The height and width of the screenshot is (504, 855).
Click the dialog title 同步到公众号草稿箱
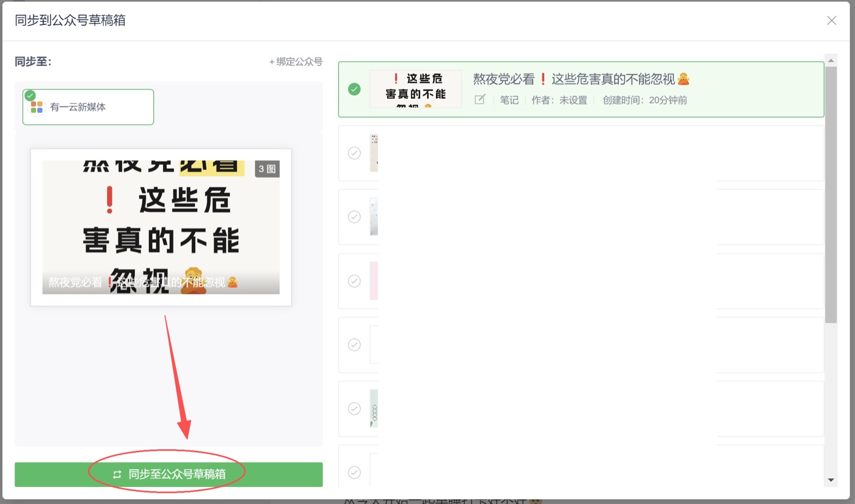[x=70, y=20]
